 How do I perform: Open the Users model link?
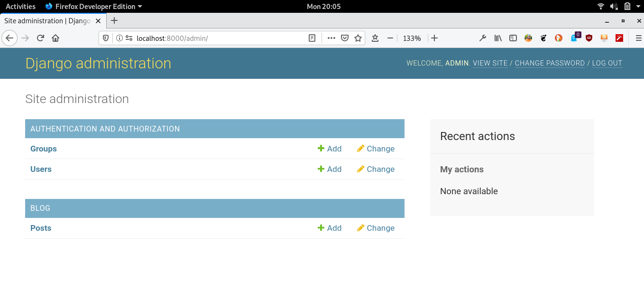click(41, 169)
